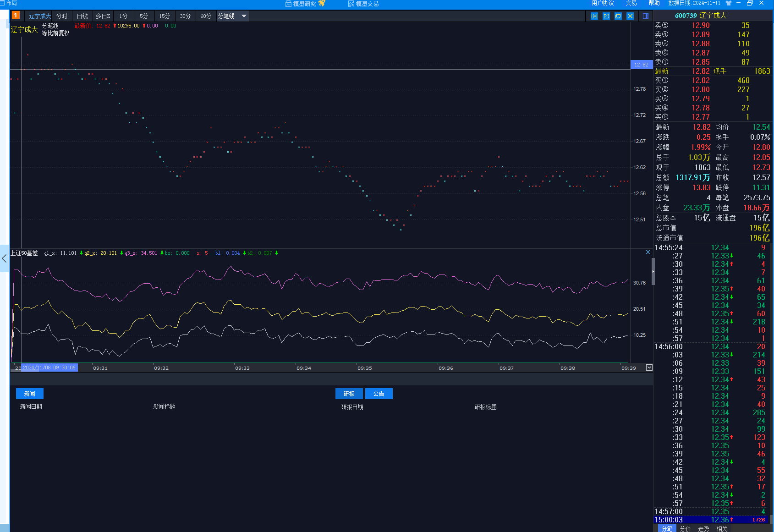Switch to the 日线 period tab
The image size is (774, 532).
click(x=82, y=16)
